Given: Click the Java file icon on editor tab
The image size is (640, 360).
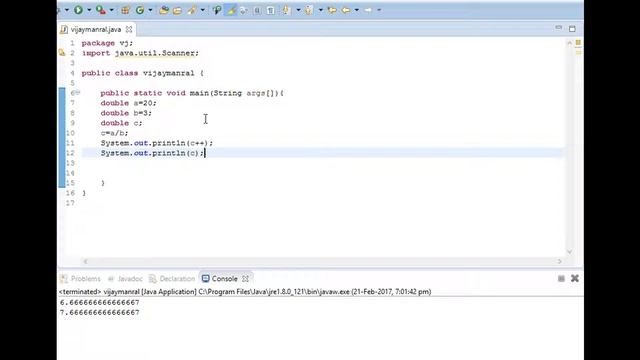Looking at the screenshot, I should 64,29.
